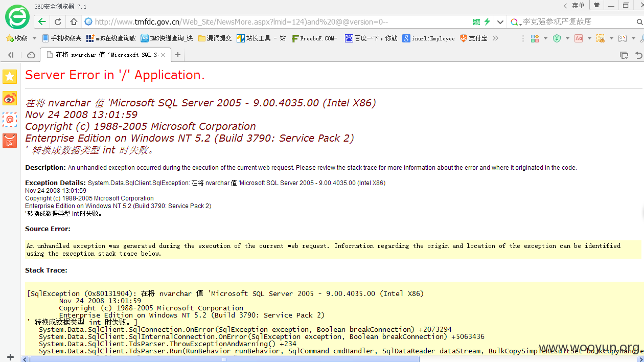
Task: Click the red Aa translate icon
Action: point(579,38)
